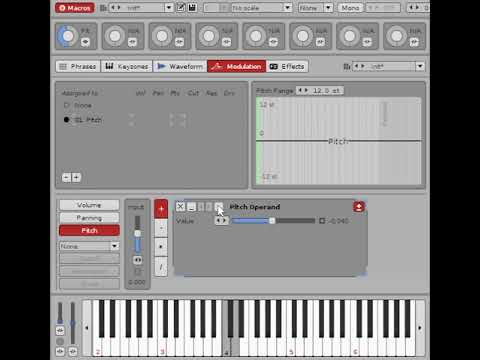Toggle the Mono button

click(350, 8)
